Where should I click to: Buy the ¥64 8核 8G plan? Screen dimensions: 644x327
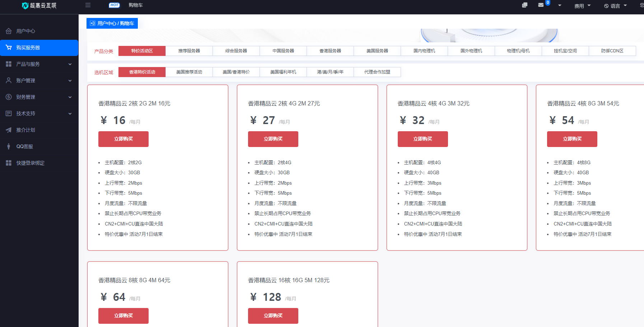[123, 316]
